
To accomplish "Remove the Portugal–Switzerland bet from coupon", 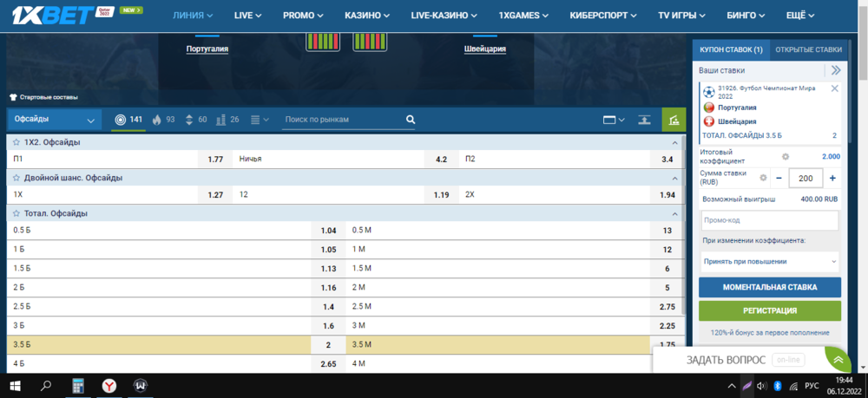I will [835, 88].
